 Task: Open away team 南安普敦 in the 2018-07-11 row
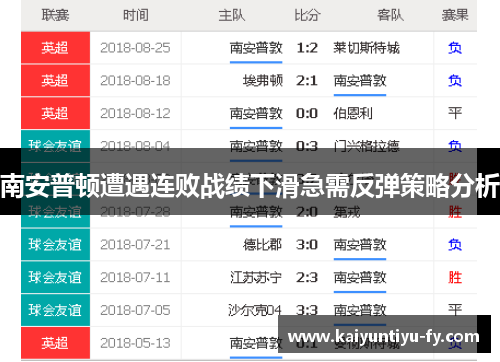pos(360,277)
